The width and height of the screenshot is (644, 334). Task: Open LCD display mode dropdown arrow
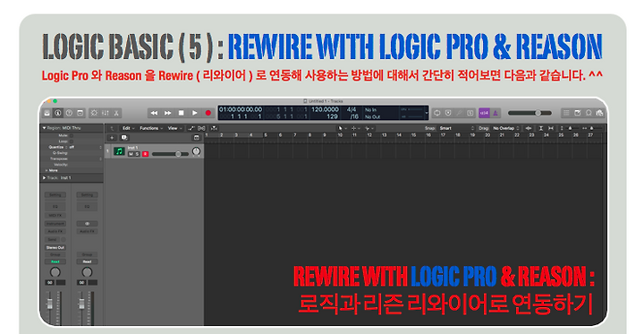click(x=427, y=113)
